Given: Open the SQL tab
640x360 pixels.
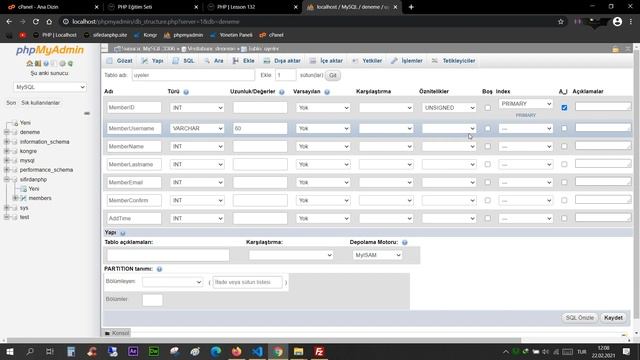Looking at the screenshot, I should pos(184,61).
